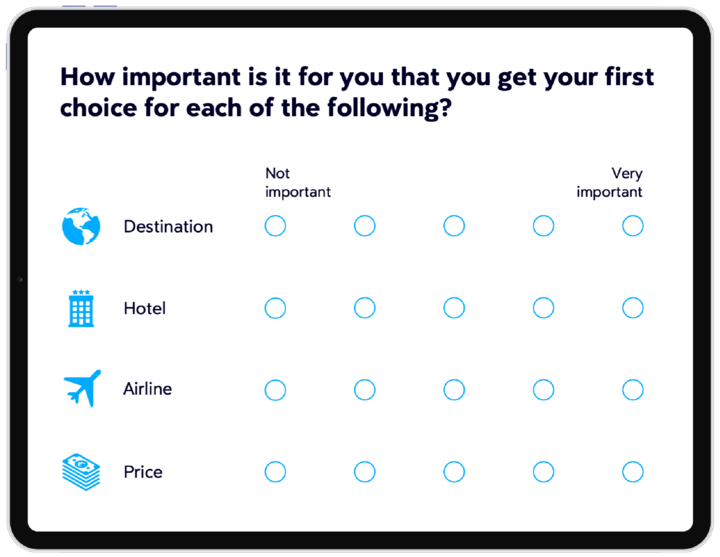
Task: Click the Destination row label
Action: [168, 227]
